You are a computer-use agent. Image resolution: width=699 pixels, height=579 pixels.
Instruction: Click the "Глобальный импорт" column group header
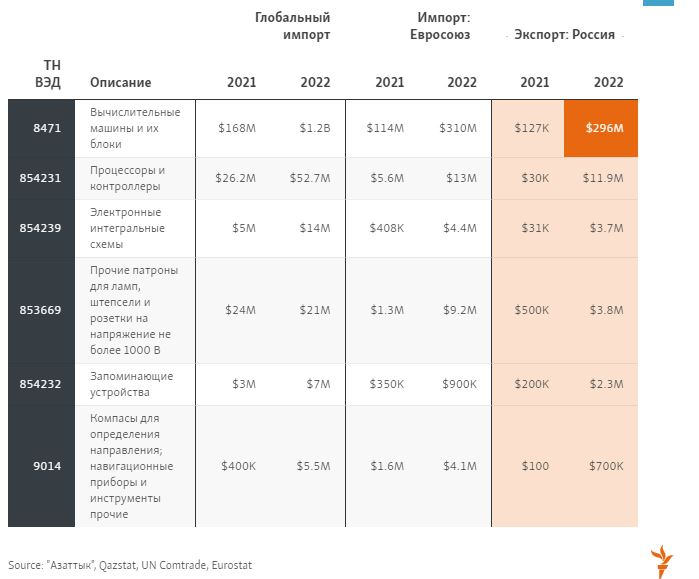point(292,26)
